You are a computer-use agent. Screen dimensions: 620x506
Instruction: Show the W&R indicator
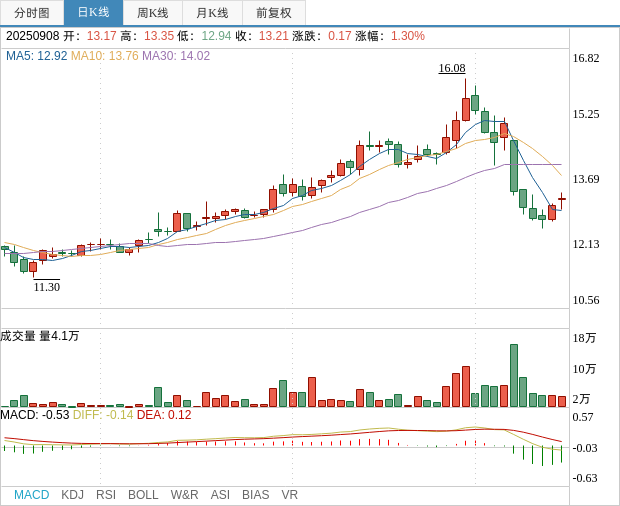[184, 495]
